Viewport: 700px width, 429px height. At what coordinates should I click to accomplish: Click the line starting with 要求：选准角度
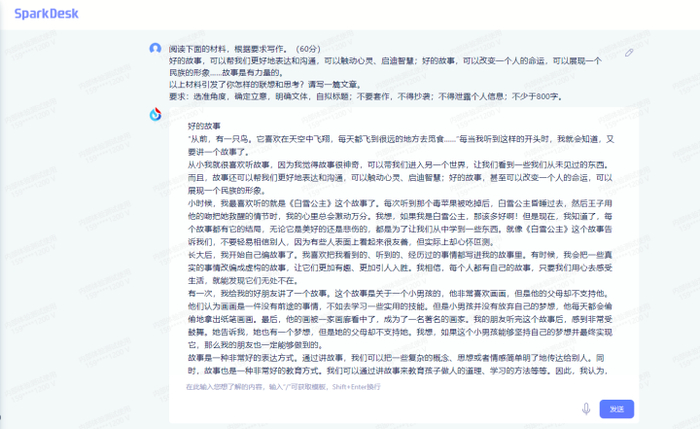[x=366, y=96]
